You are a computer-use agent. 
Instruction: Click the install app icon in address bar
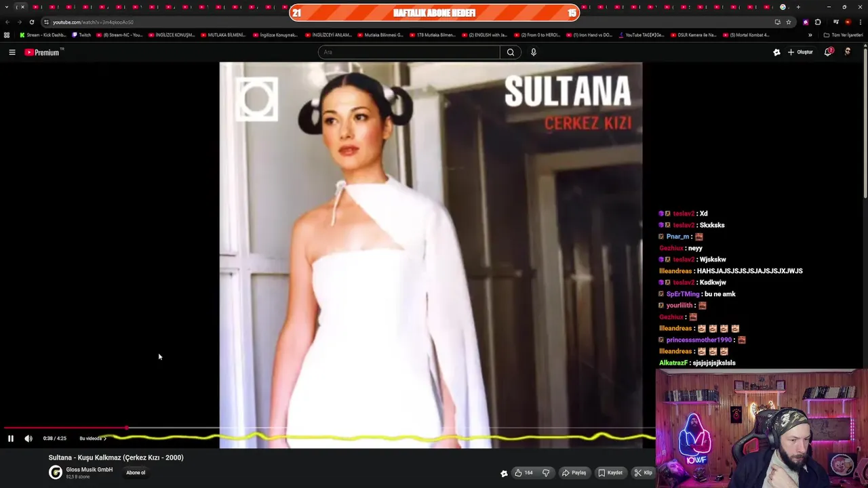click(777, 22)
